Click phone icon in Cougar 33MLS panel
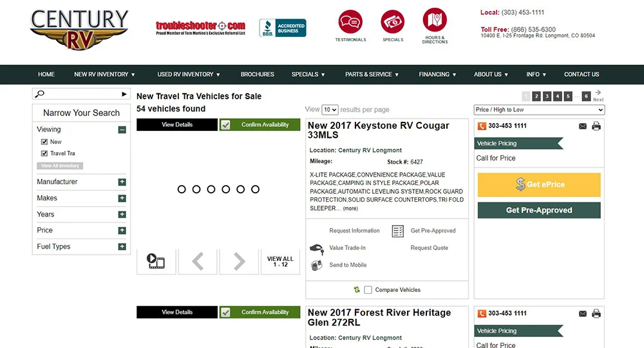 [x=482, y=126]
